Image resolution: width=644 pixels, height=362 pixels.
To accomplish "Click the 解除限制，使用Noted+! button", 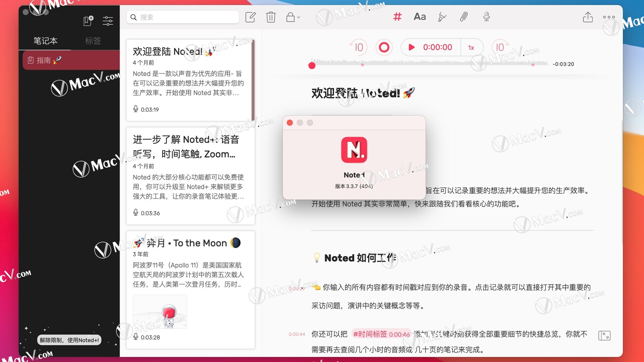I will click(x=69, y=340).
